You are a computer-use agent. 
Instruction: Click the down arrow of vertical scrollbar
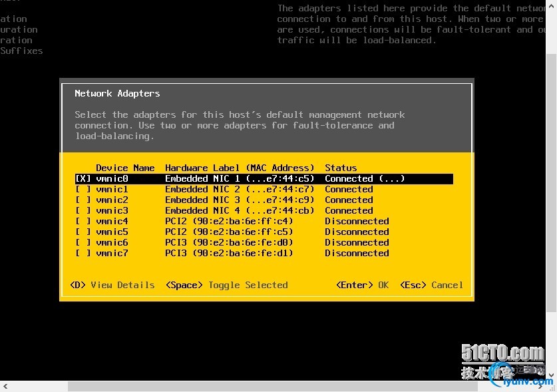click(551, 375)
